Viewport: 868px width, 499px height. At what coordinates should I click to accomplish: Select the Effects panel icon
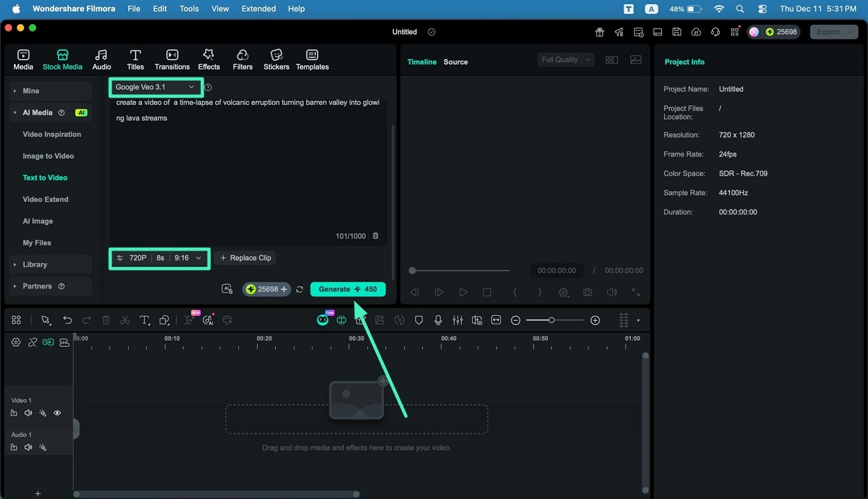click(208, 59)
